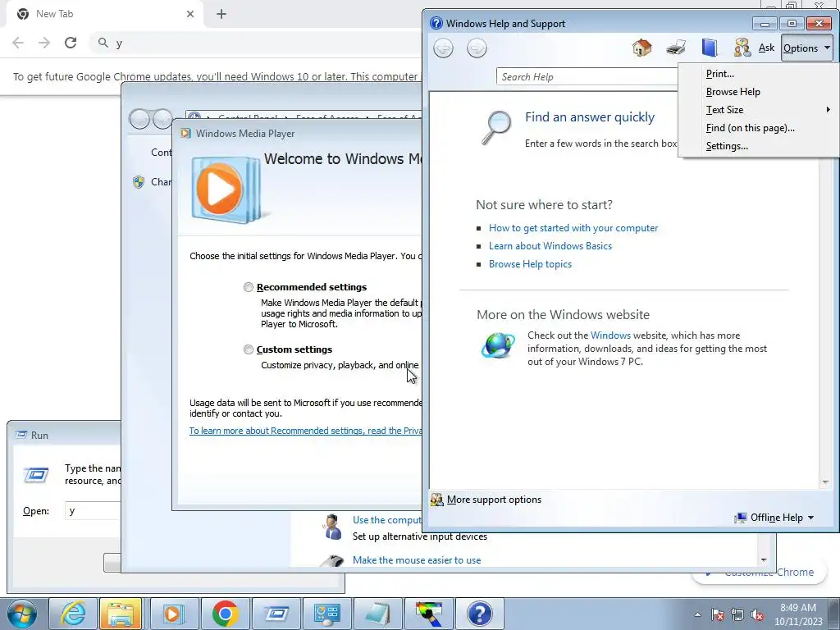
Task: Click More support options link
Action: (x=494, y=500)
